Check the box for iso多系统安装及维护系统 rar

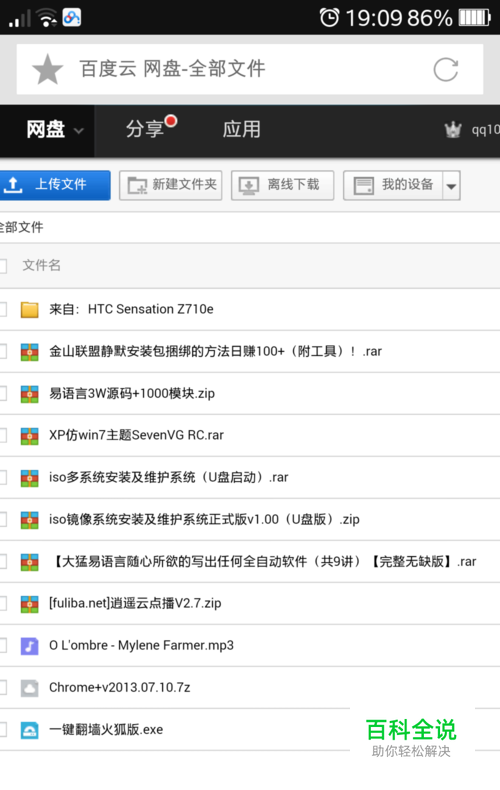point(3,478)
